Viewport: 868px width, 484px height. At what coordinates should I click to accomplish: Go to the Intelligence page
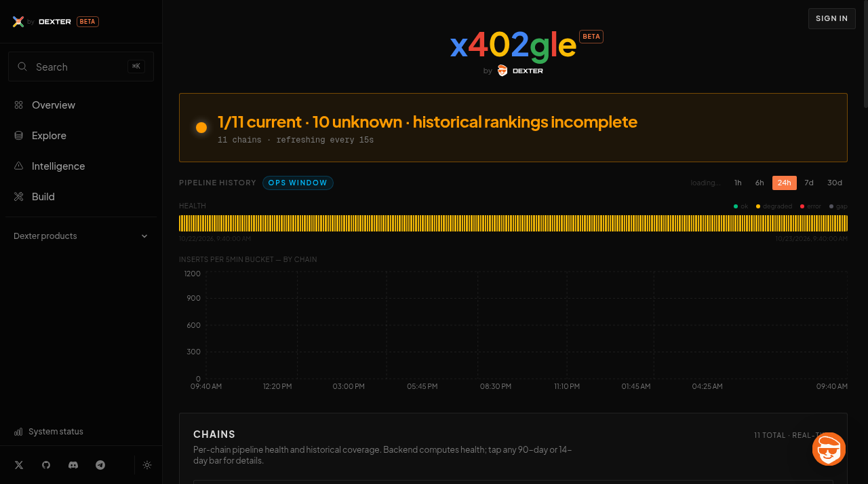(x=81, y=166)
